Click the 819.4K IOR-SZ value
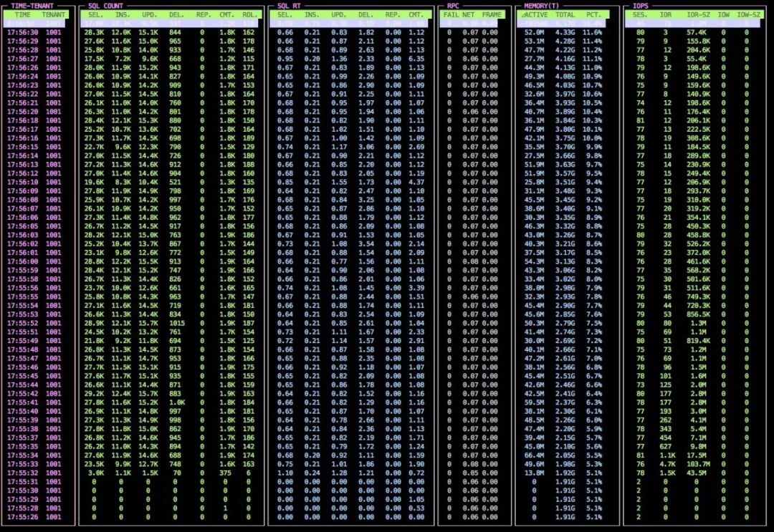Viewport: 774px width, 532px height. click(x=698, y=341)
